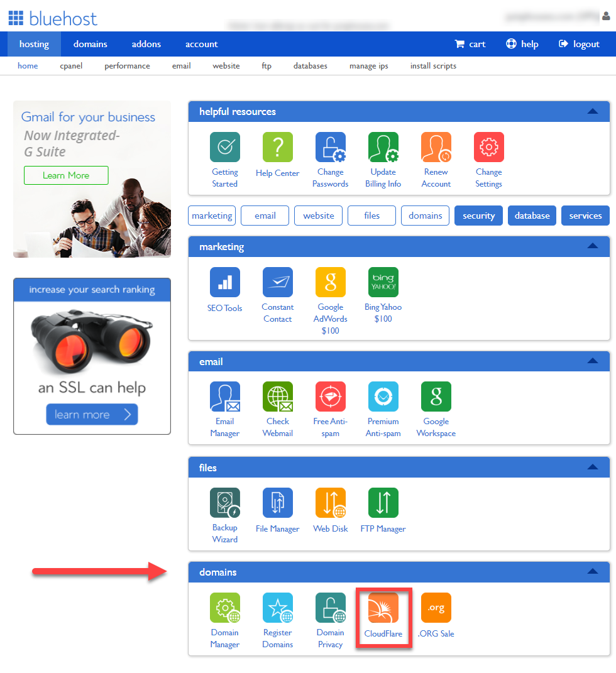Open the Getting Started icon
Image resolution: width=616 pixels, height=673 pixels.
tap(225, 147)
